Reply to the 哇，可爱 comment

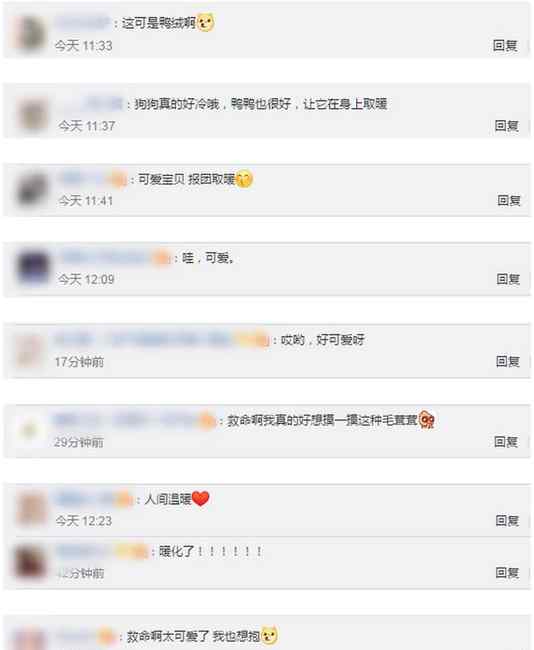click(x=508, y=279)
